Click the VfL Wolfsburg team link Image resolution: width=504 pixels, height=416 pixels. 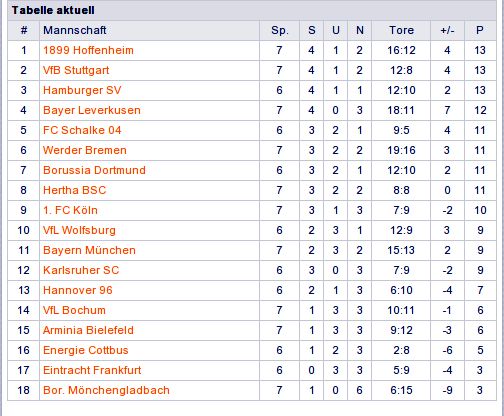(x=79, y=230)
